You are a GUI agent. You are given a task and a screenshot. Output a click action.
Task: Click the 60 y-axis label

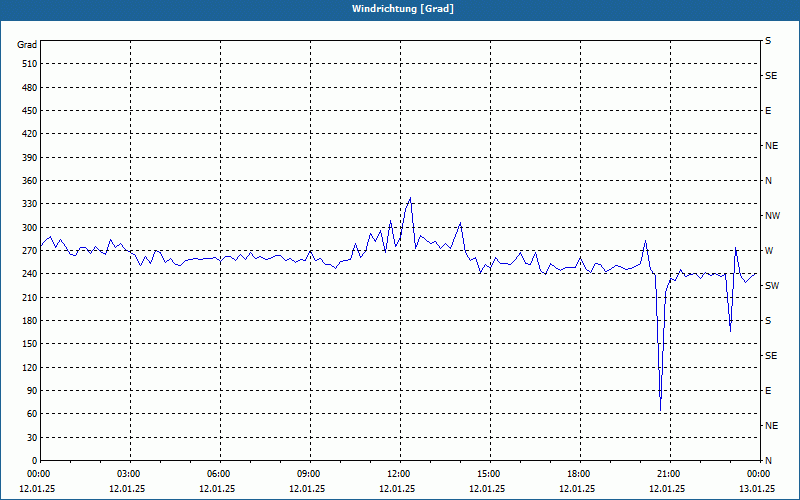pos(32,414)
